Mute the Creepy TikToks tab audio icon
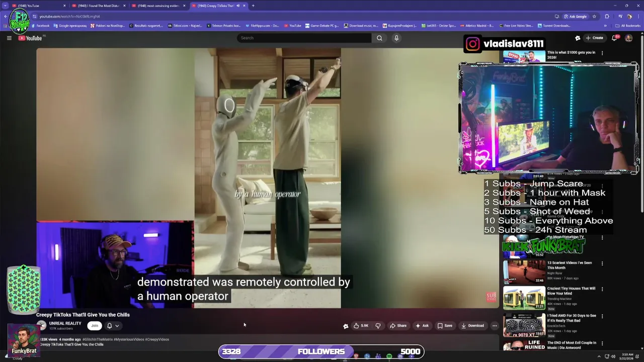 point(238,6)
